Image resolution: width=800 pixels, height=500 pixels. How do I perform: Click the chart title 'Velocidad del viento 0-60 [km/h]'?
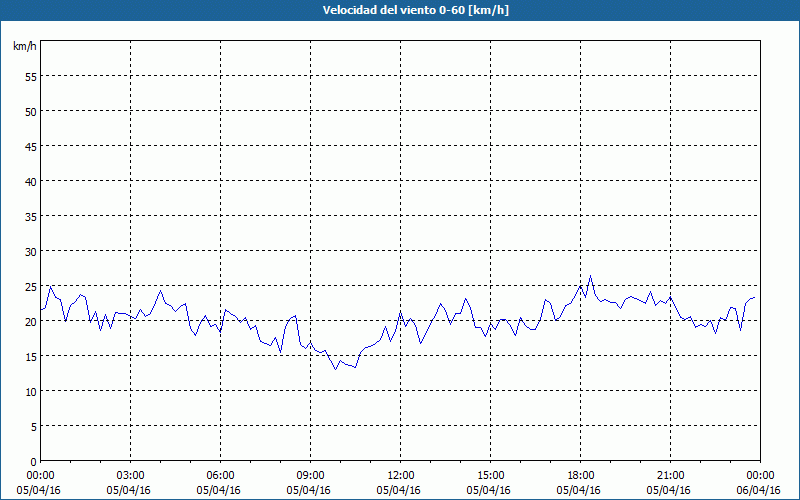[415, 10]
